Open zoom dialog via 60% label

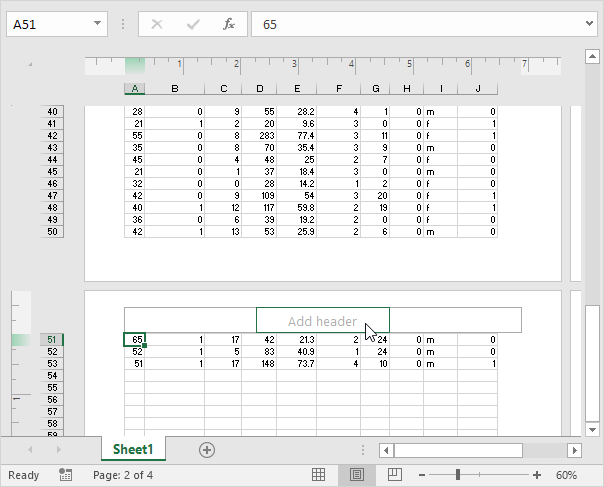pyautogui.click(x=566, y=475)
